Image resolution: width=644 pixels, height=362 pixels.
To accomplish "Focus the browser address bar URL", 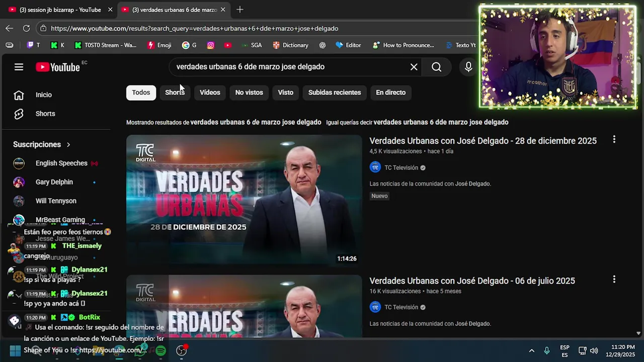I will [x=194, y=29].
